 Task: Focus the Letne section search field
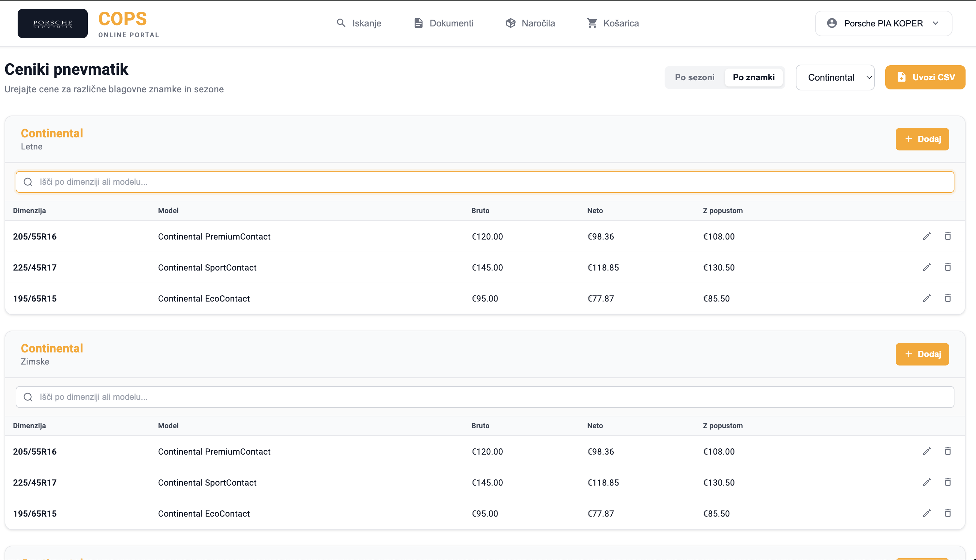(x=485, y=182)
